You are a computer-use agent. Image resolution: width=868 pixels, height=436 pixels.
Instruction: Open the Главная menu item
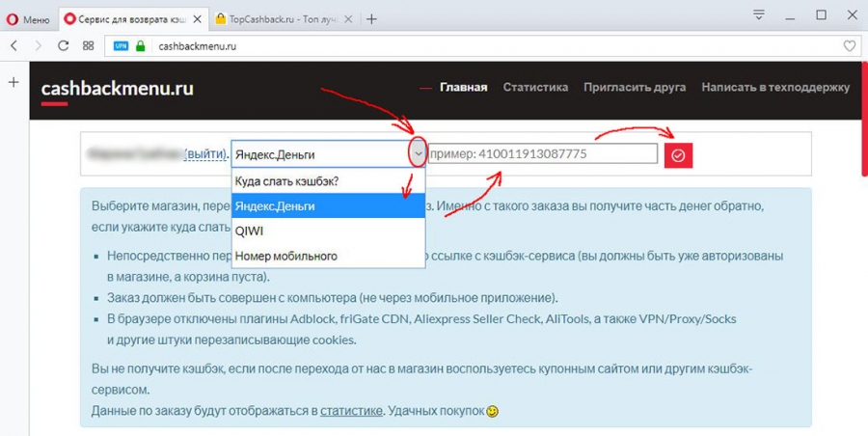point(463,88)
